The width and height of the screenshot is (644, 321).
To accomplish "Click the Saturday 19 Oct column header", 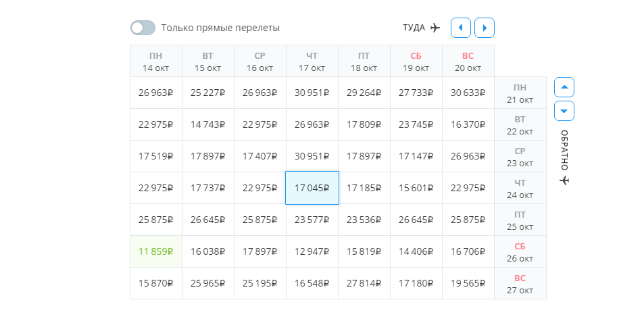I will 416,61.
